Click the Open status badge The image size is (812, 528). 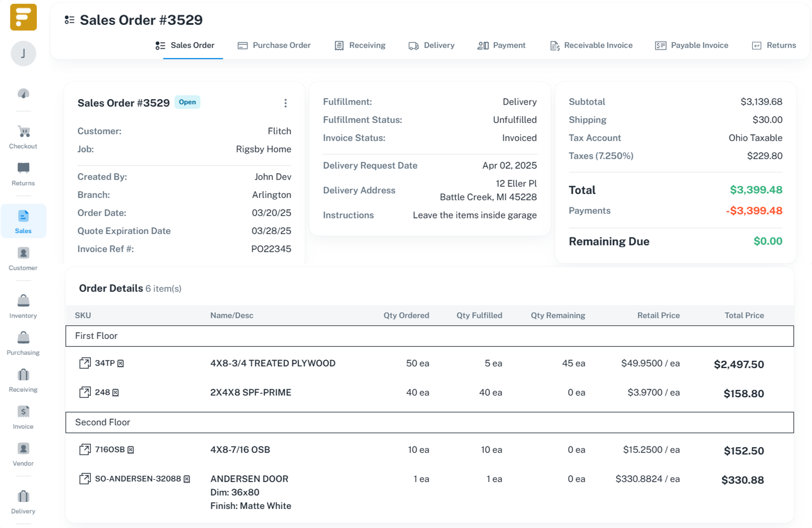[187, 102]
